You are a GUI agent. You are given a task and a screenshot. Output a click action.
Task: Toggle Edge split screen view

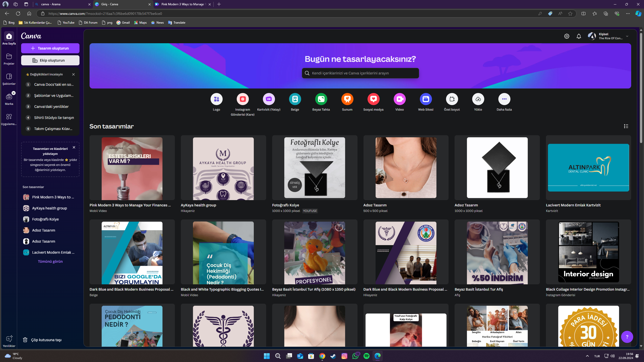click(583, 14)
